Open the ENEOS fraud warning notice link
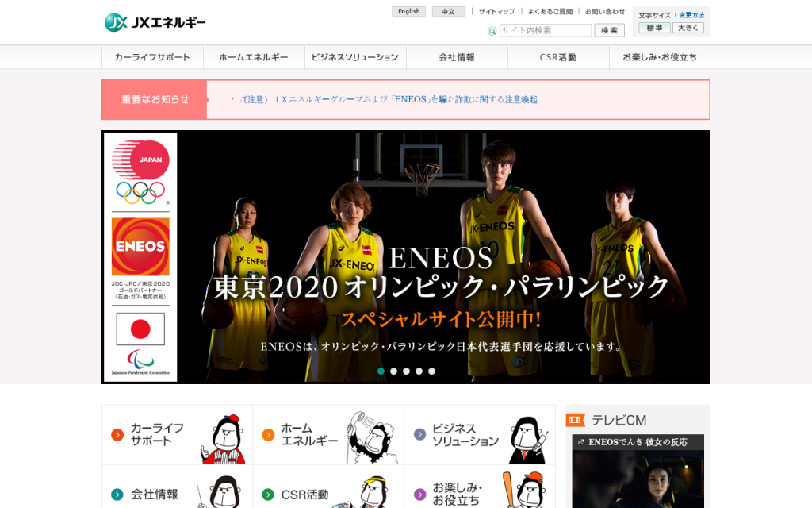Image resolution: width=812 pixels, height=508 pixels. coord(389,99)
